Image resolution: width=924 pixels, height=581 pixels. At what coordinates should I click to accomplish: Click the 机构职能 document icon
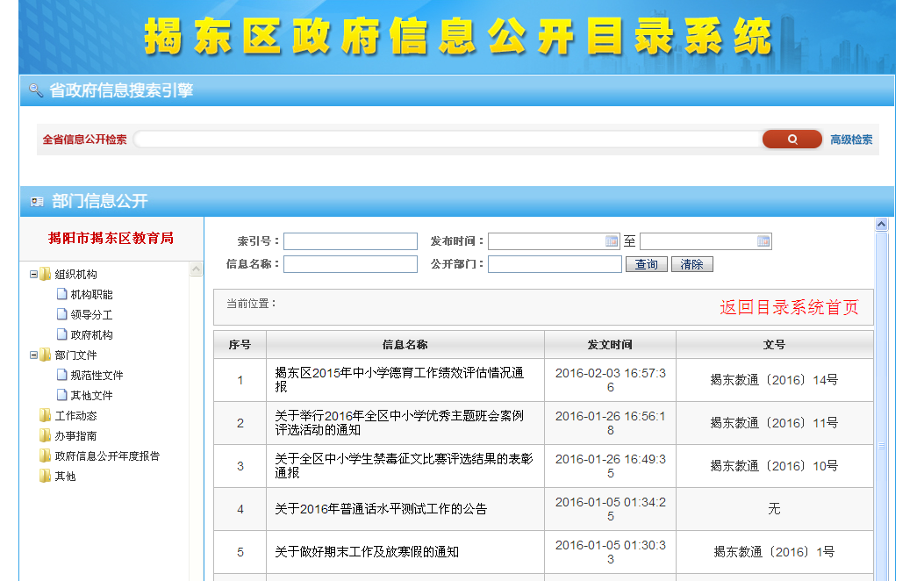(x=62, y=293)
